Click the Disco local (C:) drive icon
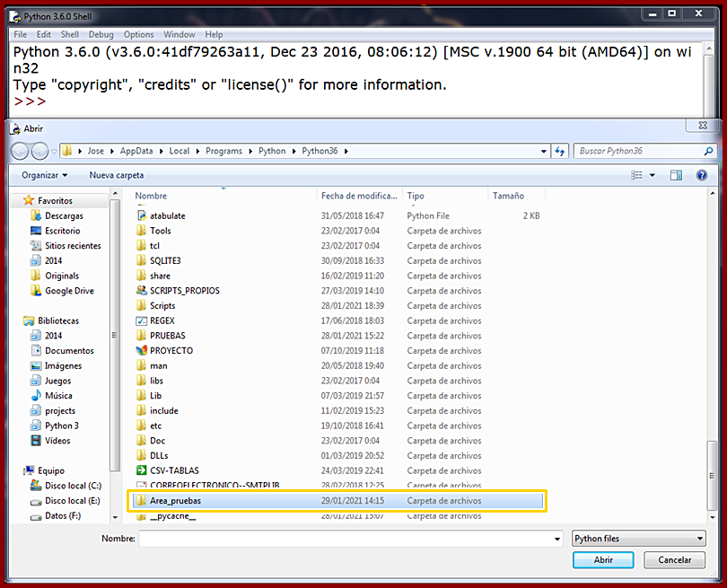 36,486
